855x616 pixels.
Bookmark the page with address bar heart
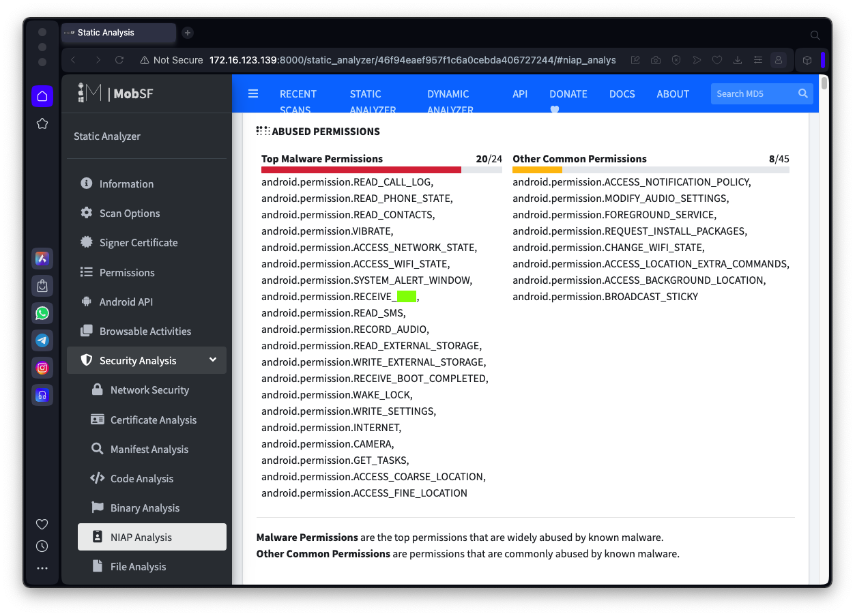coord(717,60)
